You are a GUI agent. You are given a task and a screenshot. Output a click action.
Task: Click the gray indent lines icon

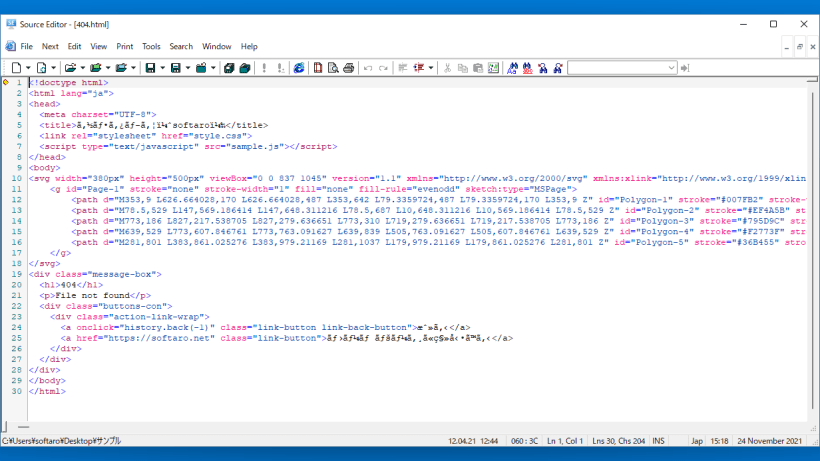click(x=403, y=68)
